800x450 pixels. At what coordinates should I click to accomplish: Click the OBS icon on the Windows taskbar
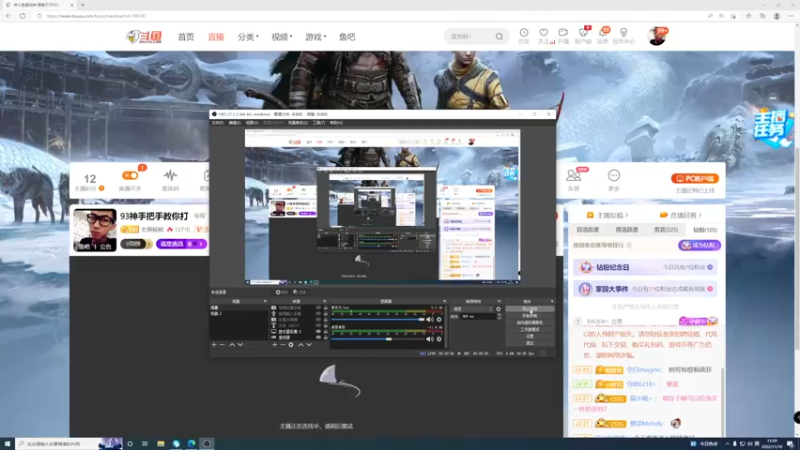(207, 444)
